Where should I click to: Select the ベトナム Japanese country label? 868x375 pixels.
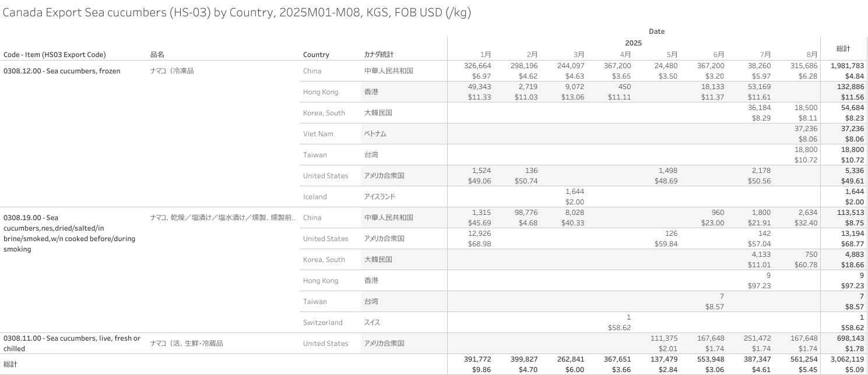coord(375,134)
